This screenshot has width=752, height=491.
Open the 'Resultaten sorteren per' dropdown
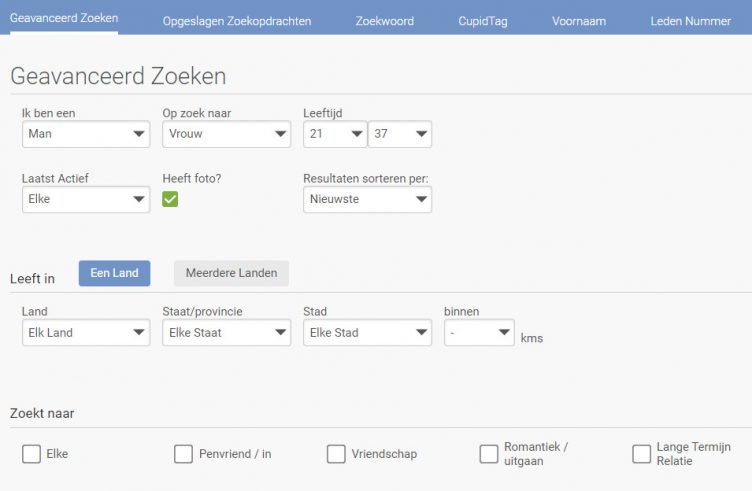coord(367,199)
